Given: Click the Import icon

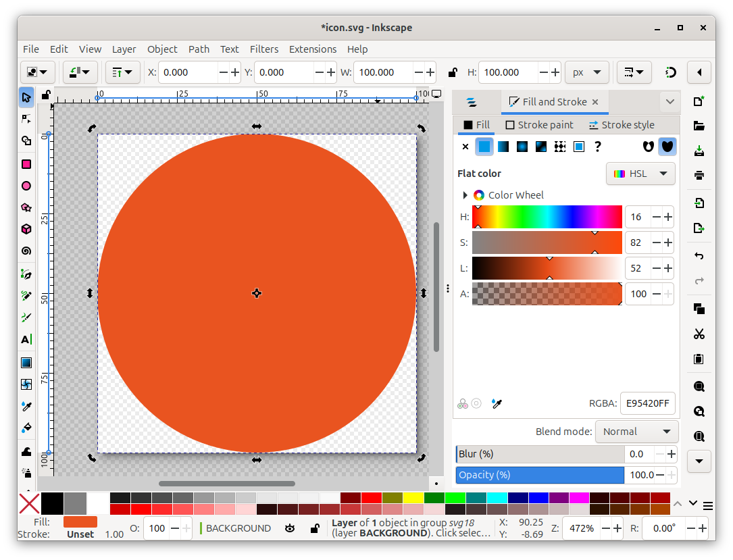Looking at the screenshot, I should tap(699, 203).
